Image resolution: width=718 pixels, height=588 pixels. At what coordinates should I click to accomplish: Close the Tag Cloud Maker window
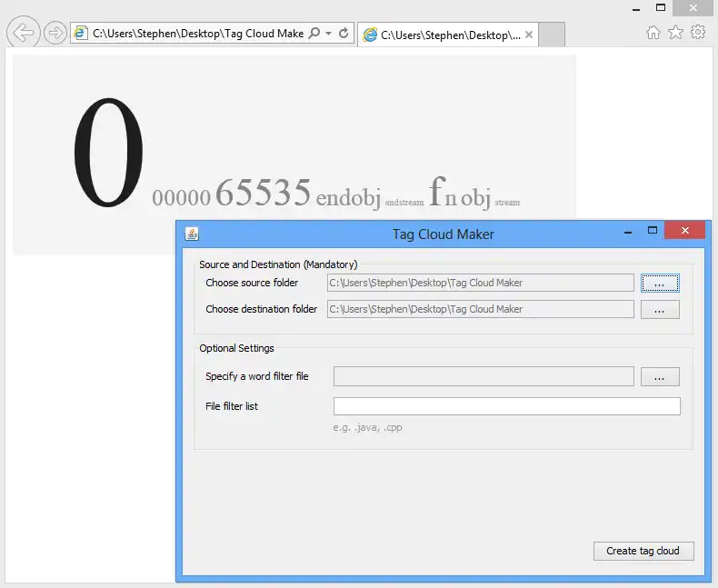tap(685, 230)
